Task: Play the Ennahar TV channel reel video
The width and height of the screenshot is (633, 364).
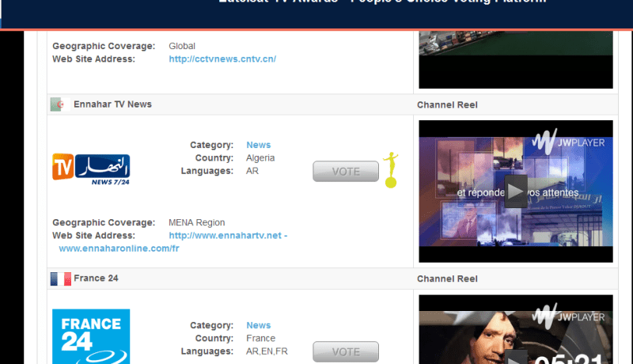Action: (x=516, y=191)
